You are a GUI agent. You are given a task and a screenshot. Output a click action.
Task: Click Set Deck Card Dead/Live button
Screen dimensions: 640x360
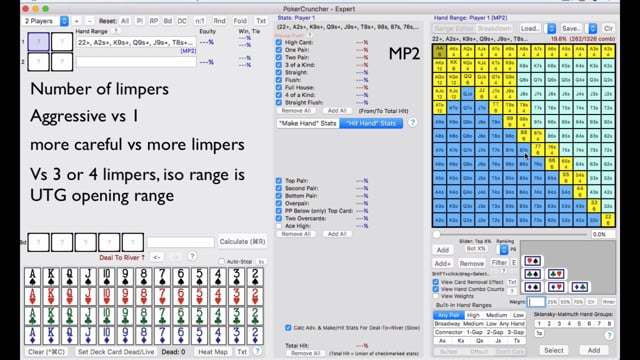[116, 351]
